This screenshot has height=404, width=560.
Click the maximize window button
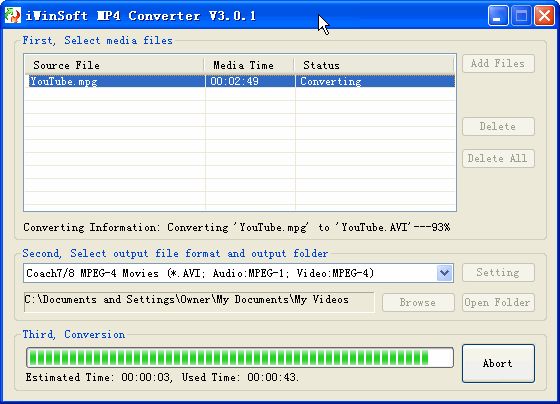click(521, 16)
